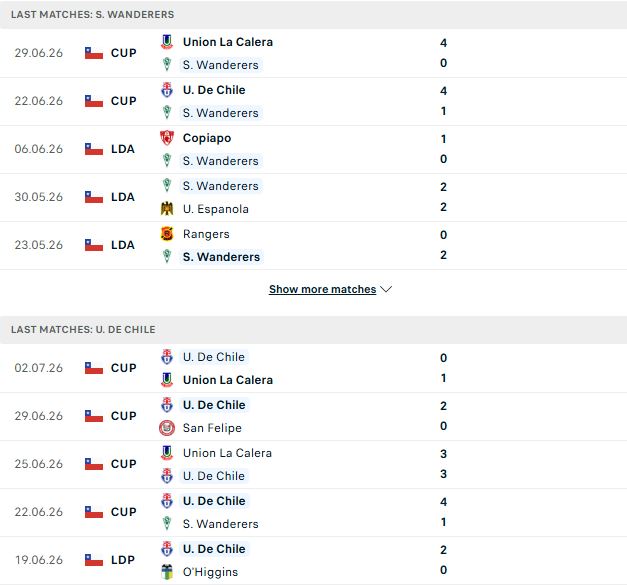The width and height of the screenshot is (627, 585).
Task: Click the San Felipe club crest icon
Action: 167,428
